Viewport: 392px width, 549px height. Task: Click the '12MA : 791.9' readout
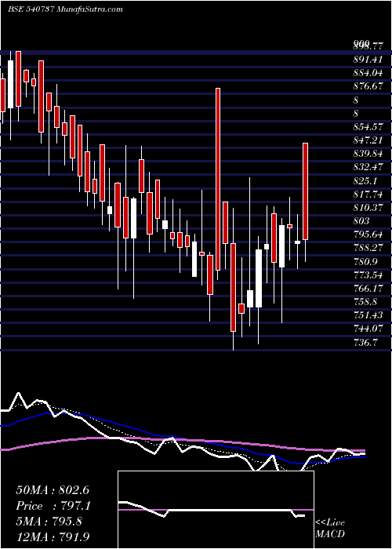point(54,536)
